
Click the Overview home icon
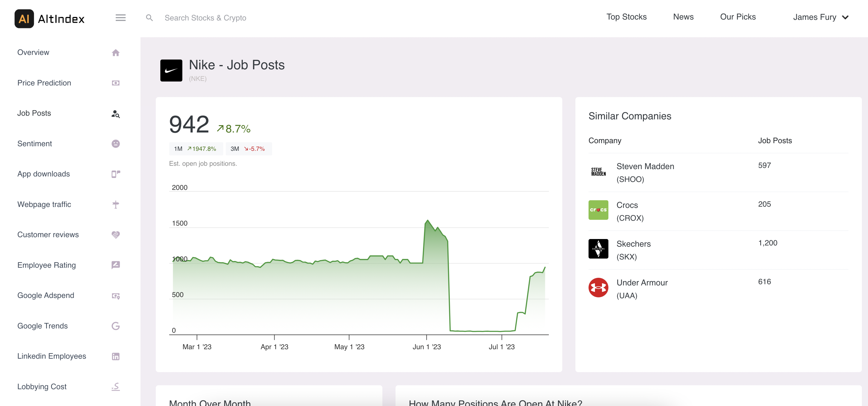[115, 53]
